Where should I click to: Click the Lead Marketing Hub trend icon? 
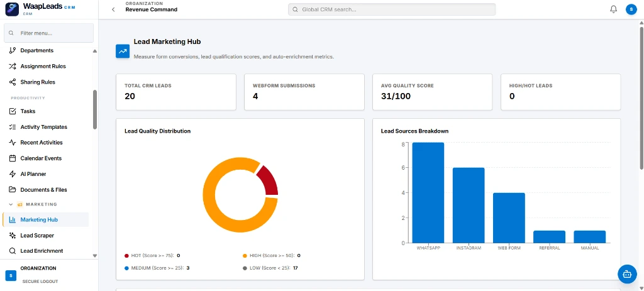tap(123, 52)
